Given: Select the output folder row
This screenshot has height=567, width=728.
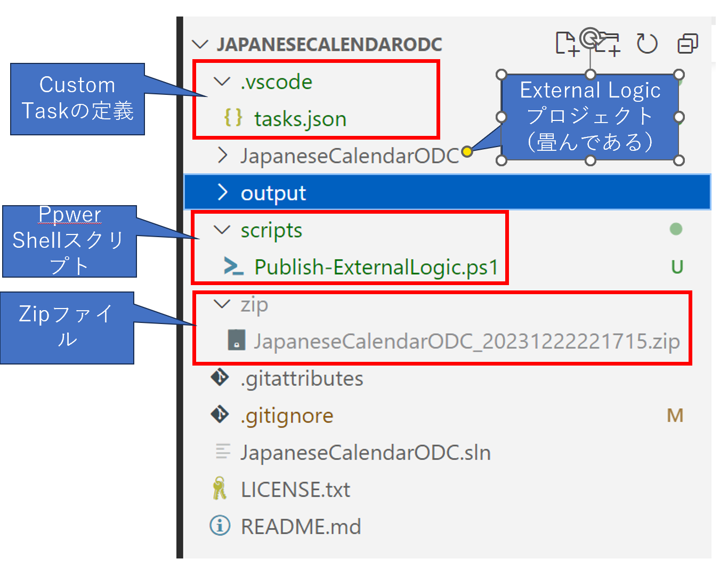Looking at the screenshot, I should (x=447, y=192).
